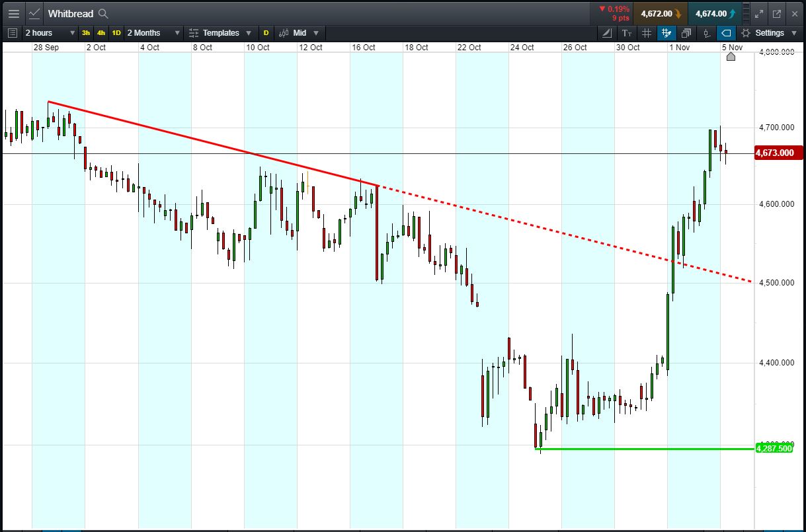Image resolution: width=806 pixels, height=532 pixels.
Task: Click the '16 Oct' date label
Action: pyautogui.click(x=364, y=48)
